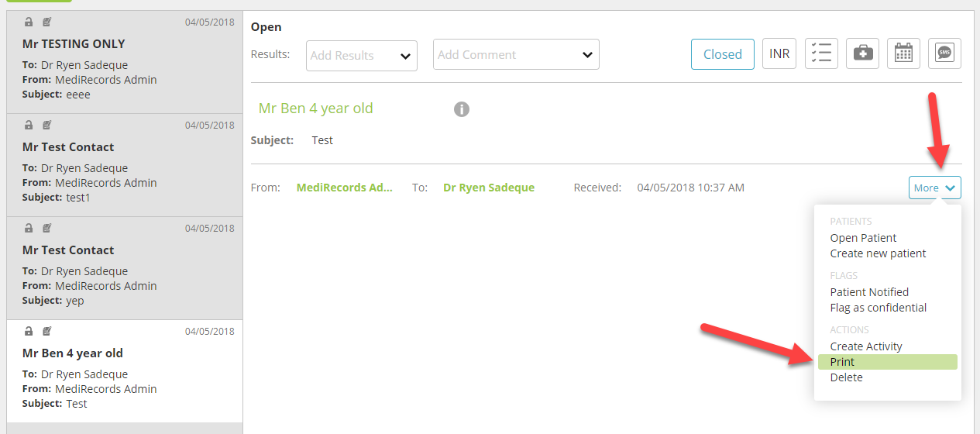Click lock icon on yep message
This screenshot has height=434, width=980.
29,228
